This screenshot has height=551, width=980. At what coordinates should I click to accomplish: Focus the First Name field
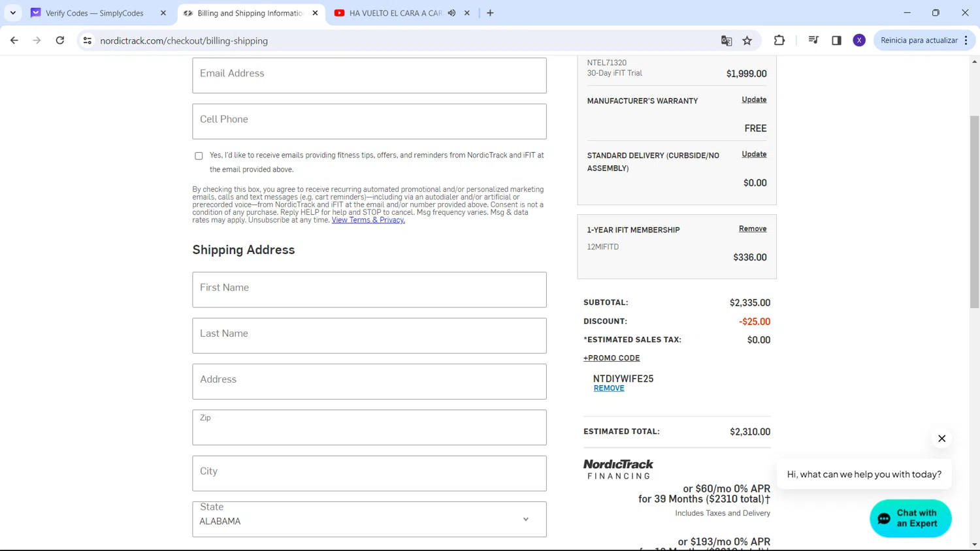point(369,290)
